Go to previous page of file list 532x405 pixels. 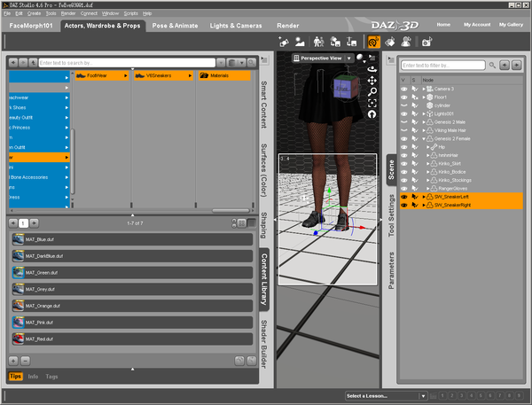[13, 223]
